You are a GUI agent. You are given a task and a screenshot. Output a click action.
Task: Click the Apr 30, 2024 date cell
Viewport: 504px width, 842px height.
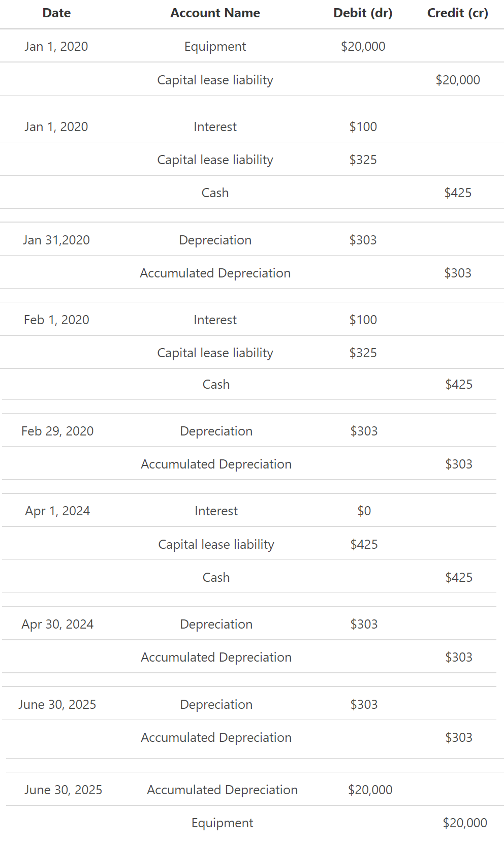(x=57, y=624)
